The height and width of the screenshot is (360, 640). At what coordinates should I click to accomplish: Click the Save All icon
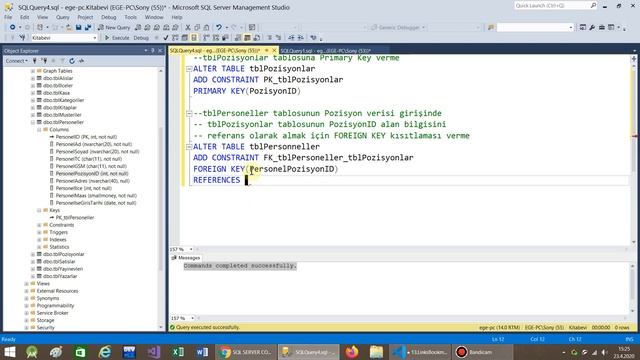[88, 27]
